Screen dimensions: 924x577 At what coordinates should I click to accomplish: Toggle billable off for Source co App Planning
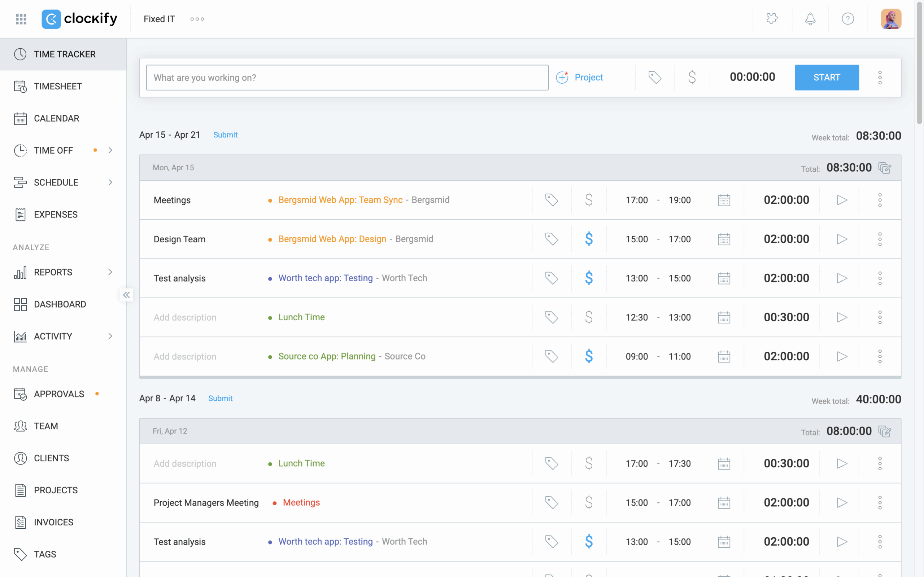point(589,356)
